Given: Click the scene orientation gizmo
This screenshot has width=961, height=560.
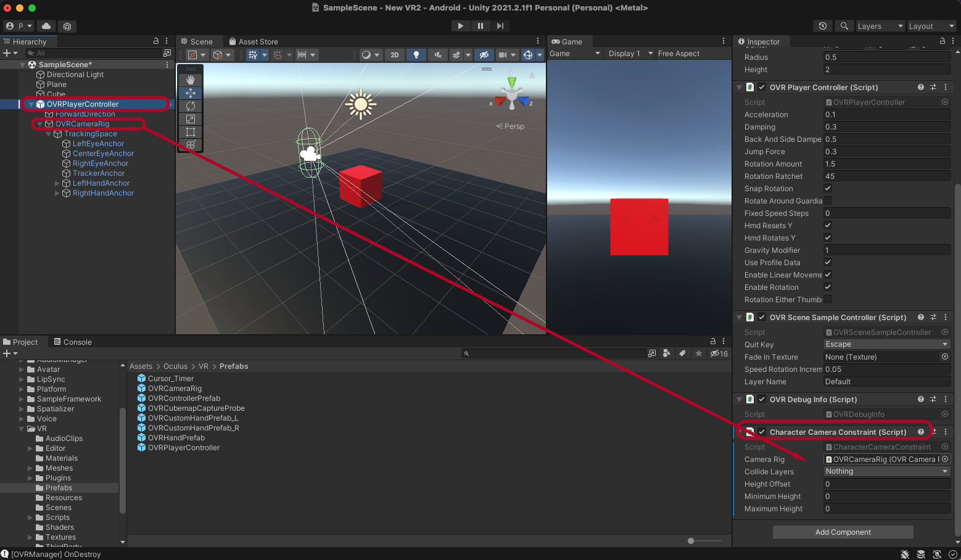Looking at the screenshot, I should click(511, 97).
